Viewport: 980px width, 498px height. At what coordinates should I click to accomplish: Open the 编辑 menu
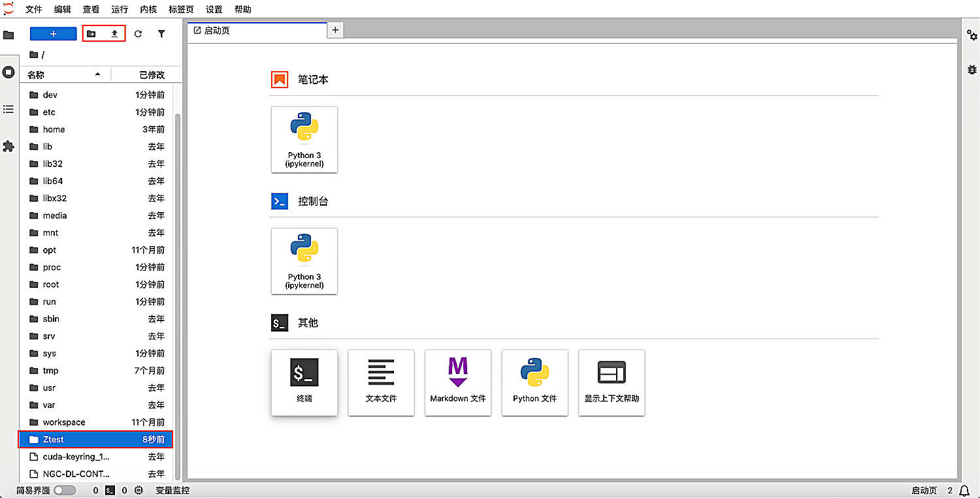point(63,10)
